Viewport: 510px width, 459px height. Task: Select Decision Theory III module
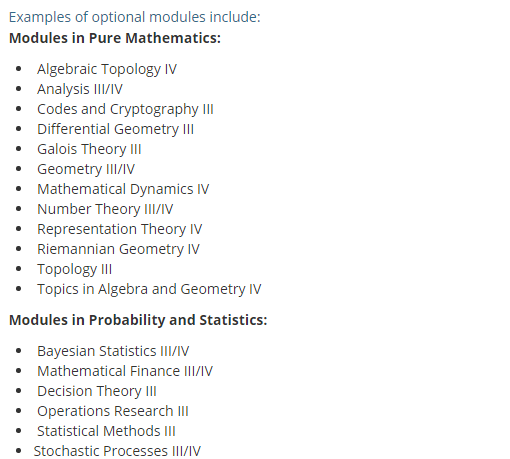tap(97, 391)
